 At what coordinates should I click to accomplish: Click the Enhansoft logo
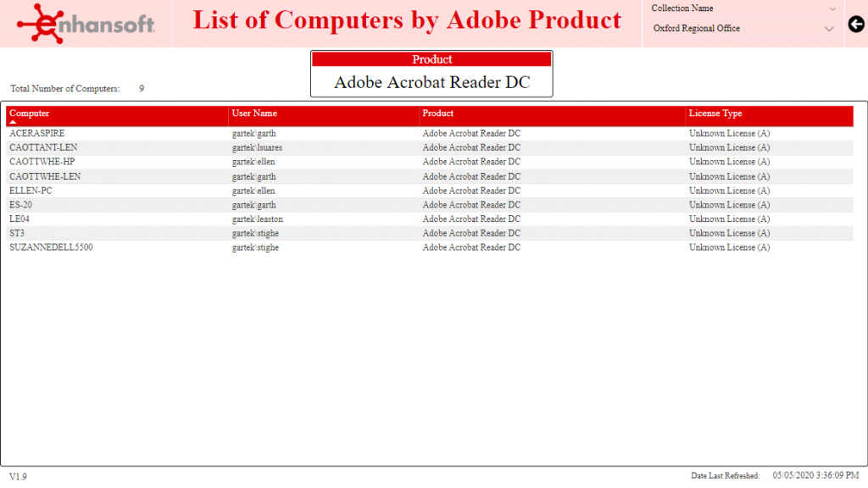pos(86,23)
